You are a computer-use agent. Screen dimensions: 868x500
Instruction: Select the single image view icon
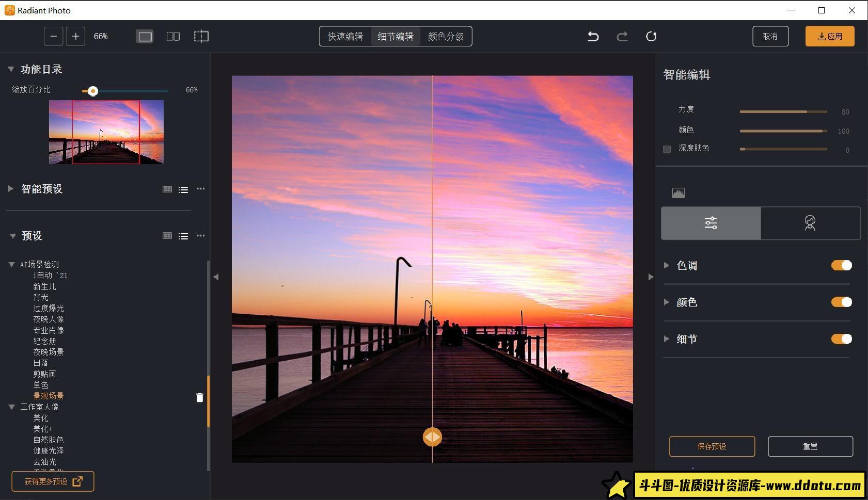[x=145, y=36]
